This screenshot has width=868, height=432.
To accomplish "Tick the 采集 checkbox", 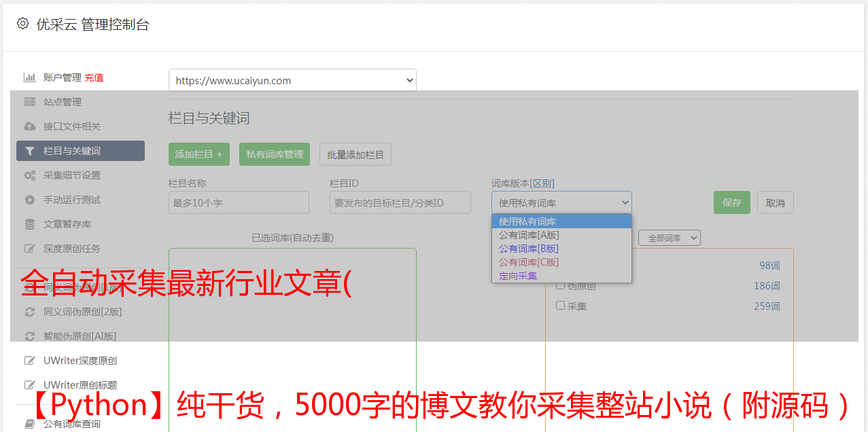I will [x=561, y=306].
